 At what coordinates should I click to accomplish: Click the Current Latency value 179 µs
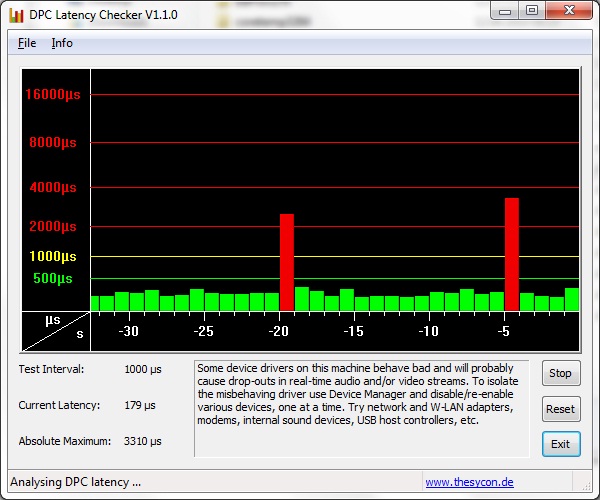(x=140, y=405)
